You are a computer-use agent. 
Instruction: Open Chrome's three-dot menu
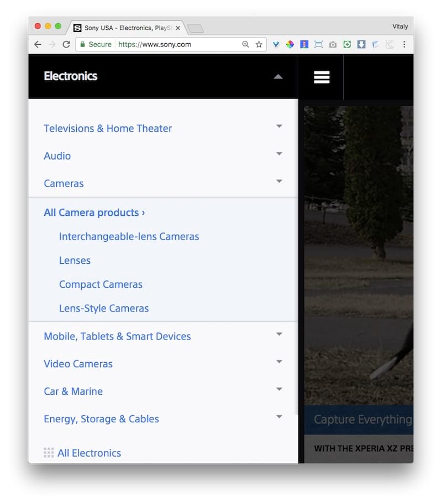404,44
